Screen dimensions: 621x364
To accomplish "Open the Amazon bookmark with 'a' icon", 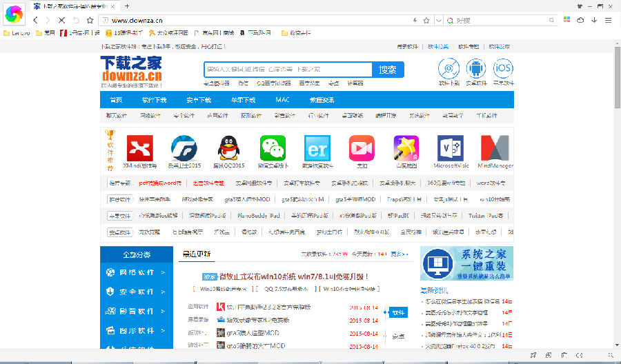I will tap(255, 33).
